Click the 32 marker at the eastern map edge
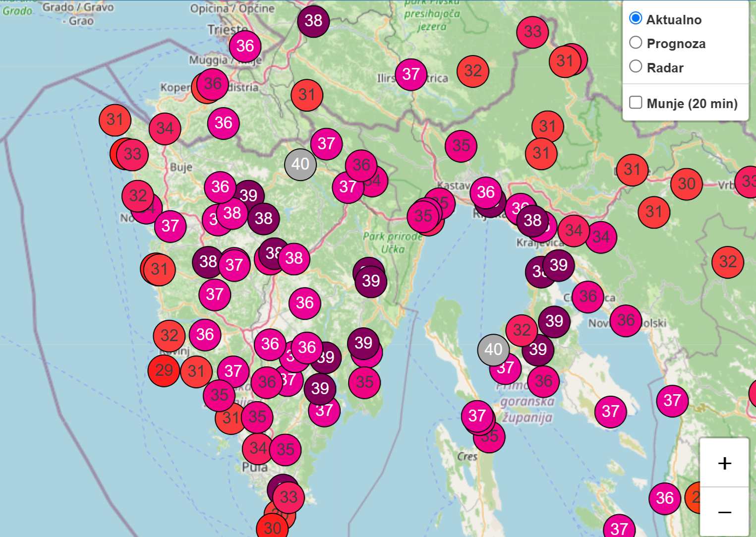The width and height of the screenshot is (756, 537). tap(728, 262)
